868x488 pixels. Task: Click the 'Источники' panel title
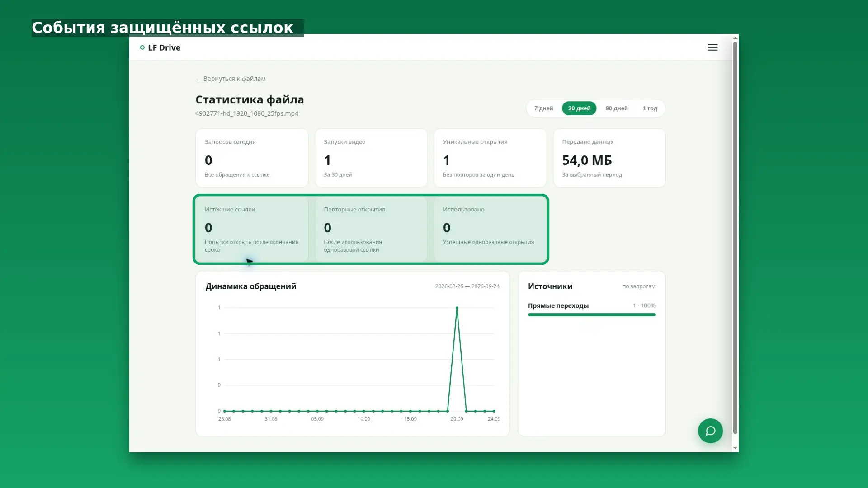(550, 286)
